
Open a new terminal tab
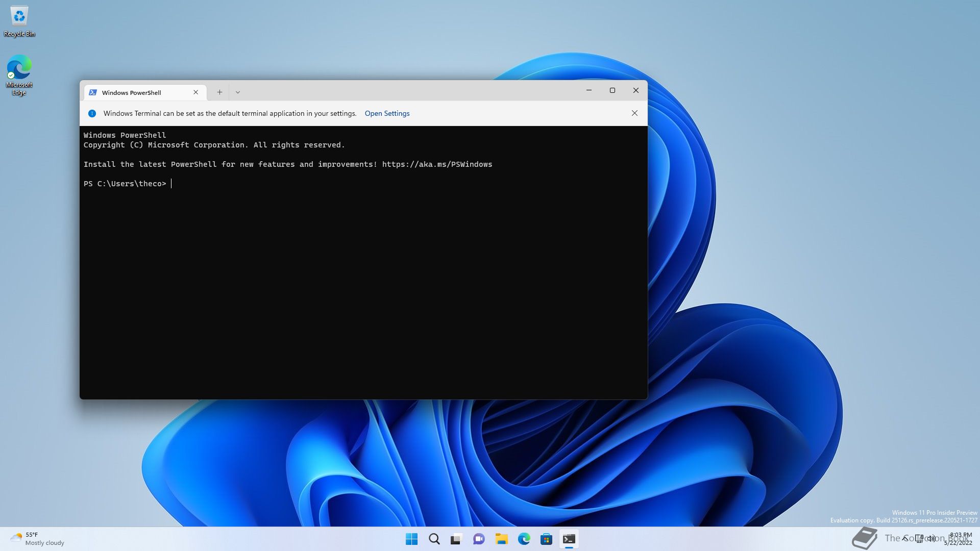click(219, 92)
